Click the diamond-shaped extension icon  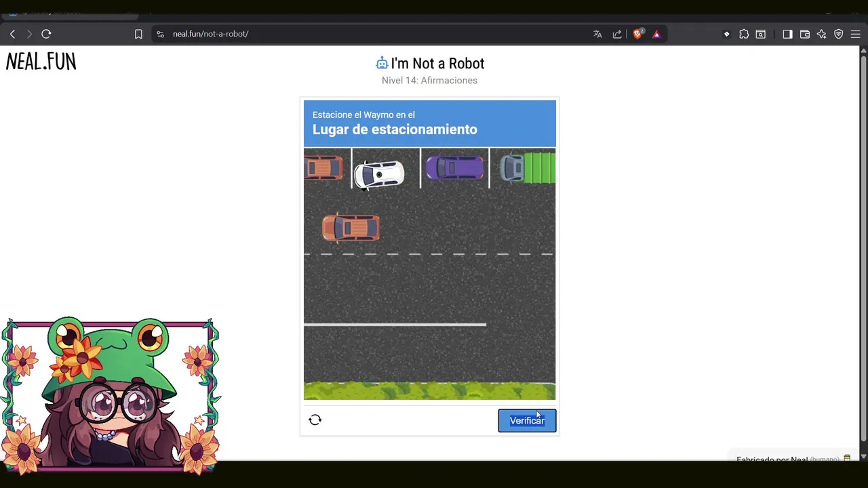tap(726, 34)
